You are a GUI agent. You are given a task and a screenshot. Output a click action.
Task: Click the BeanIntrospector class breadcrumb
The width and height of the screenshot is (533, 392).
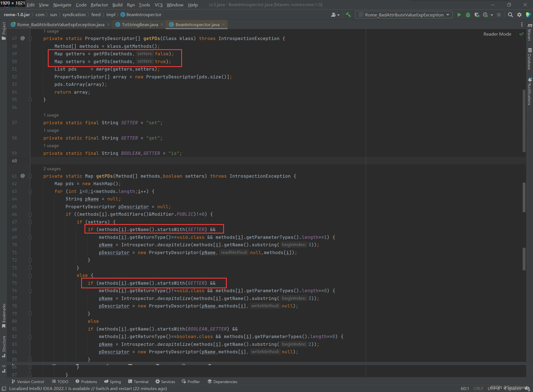click(141, 14)
